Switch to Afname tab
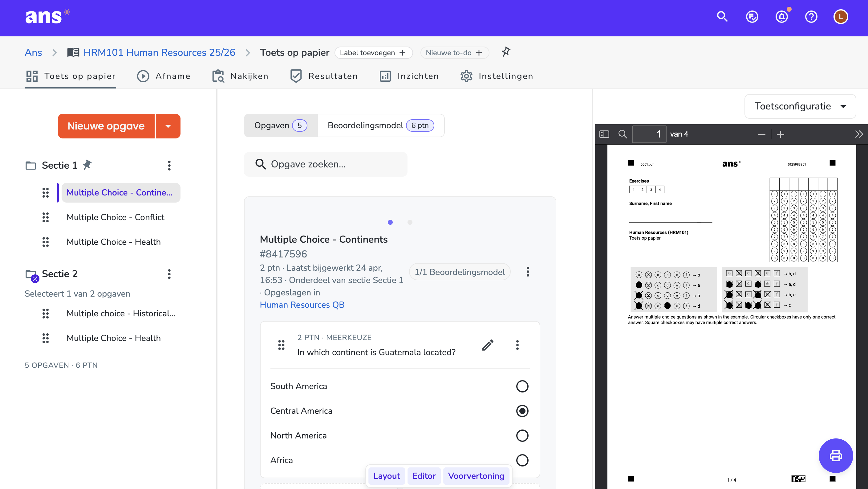This screenshot has width=868, height=489. [164, 76]
